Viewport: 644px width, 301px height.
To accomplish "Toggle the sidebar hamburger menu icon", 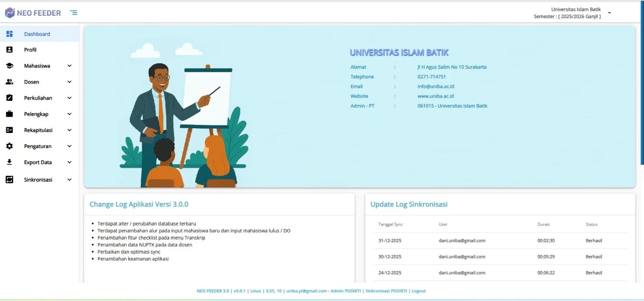I will point(74,13).
